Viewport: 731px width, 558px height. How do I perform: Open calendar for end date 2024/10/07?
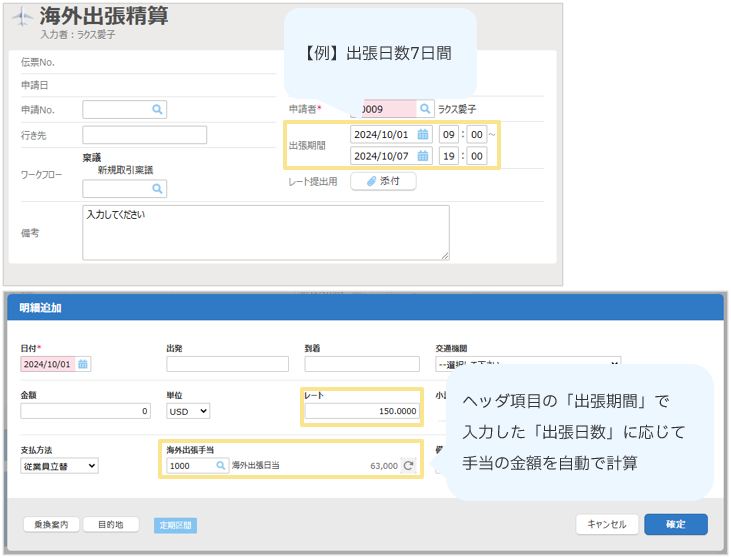click(423, 156)
